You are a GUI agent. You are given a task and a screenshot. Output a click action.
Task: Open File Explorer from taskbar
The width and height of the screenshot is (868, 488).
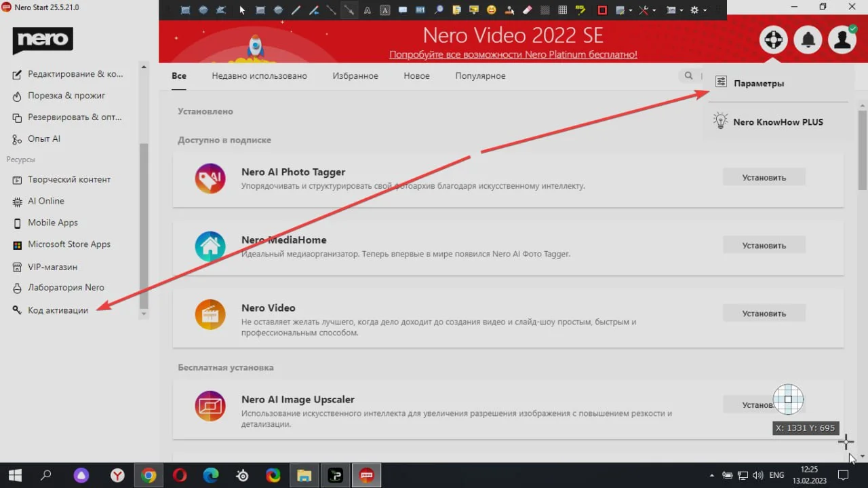[304, 475]
